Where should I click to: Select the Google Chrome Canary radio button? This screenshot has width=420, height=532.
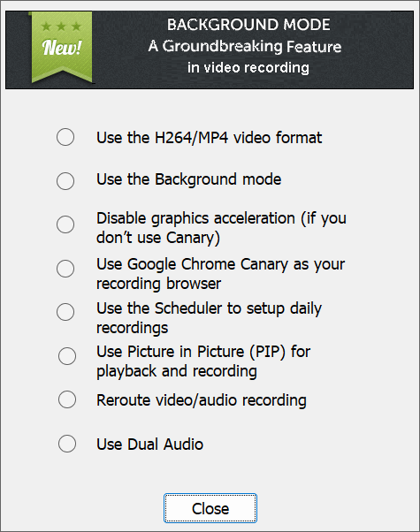[65, 269]
